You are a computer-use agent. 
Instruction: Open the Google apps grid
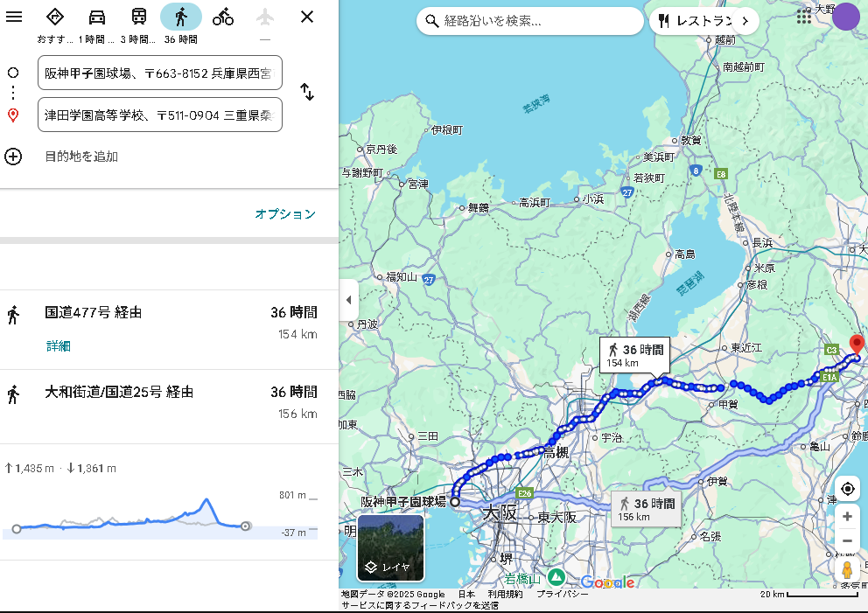(x=804, y=17)
